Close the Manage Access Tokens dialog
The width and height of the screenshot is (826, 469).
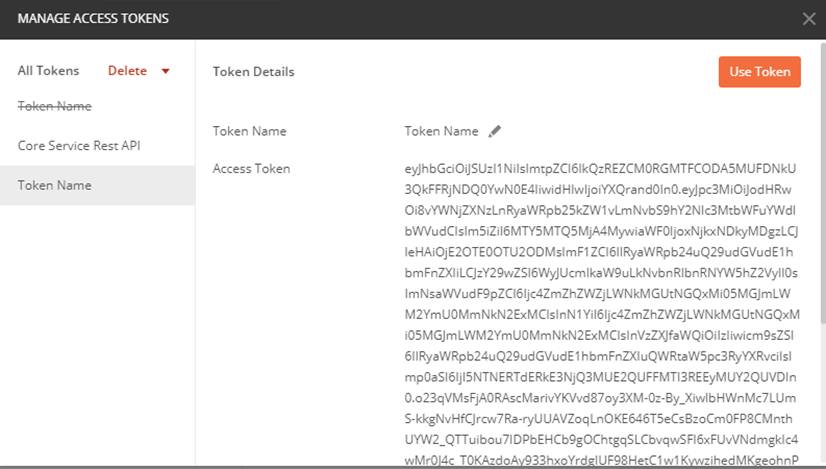[x=809, y=19]
